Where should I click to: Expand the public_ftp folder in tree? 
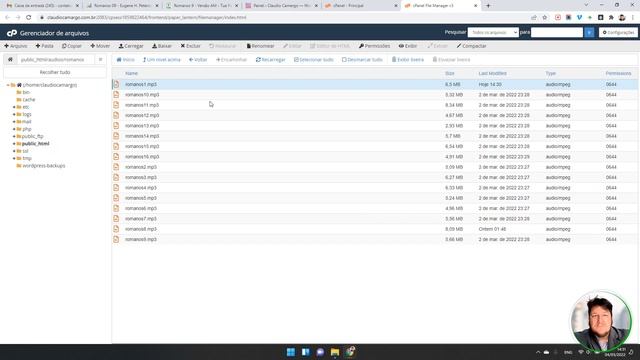(x=14, y=137)
